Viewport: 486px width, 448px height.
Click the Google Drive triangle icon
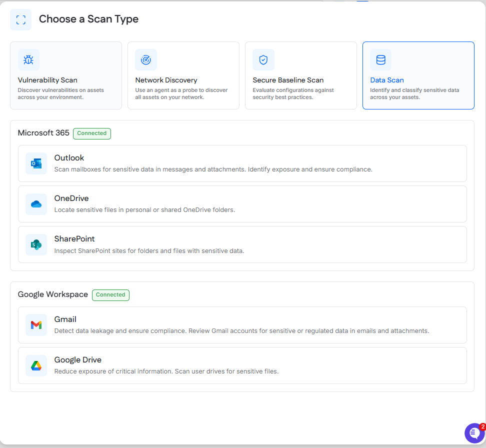click(x=36, y=365)
